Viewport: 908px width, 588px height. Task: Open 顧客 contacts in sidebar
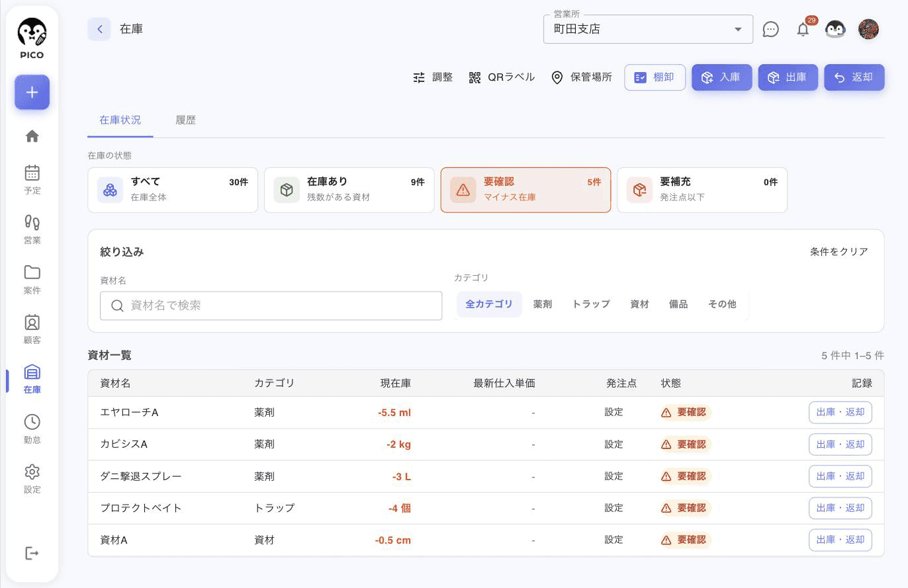pyautogui.click(x=32, y=329)
